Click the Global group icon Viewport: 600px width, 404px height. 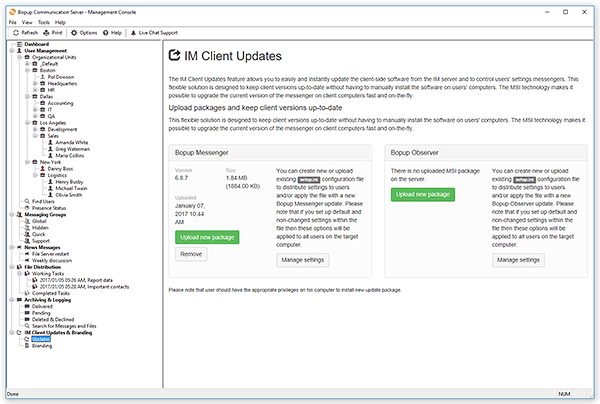tap(27, 221)
